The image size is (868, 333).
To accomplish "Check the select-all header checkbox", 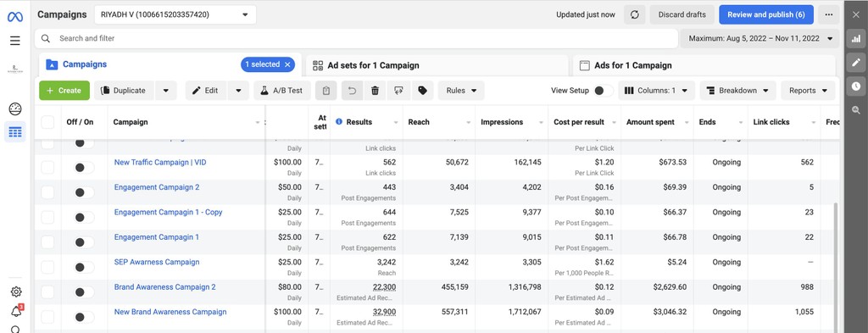I will click(x=47, y=122).
